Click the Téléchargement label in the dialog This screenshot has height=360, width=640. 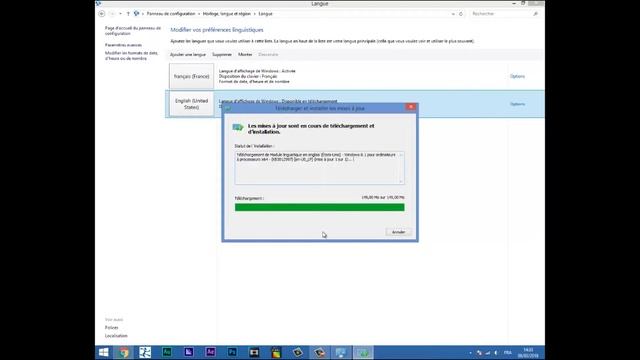(x=249, y=198)
